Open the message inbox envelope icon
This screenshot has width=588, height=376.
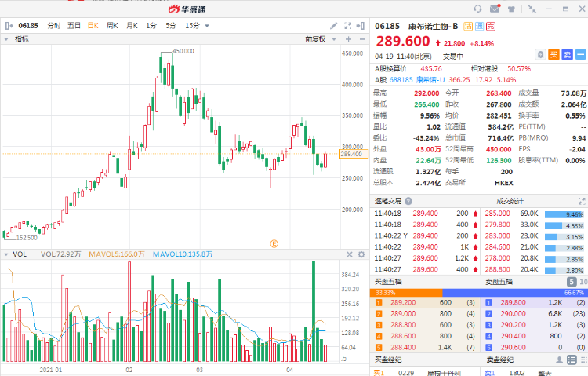click(495, 9)
